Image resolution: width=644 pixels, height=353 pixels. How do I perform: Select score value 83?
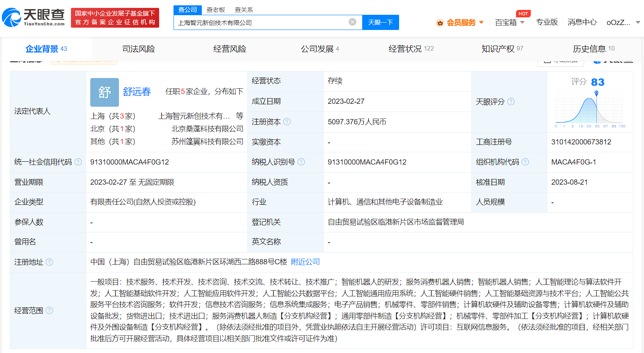[598, 82]
